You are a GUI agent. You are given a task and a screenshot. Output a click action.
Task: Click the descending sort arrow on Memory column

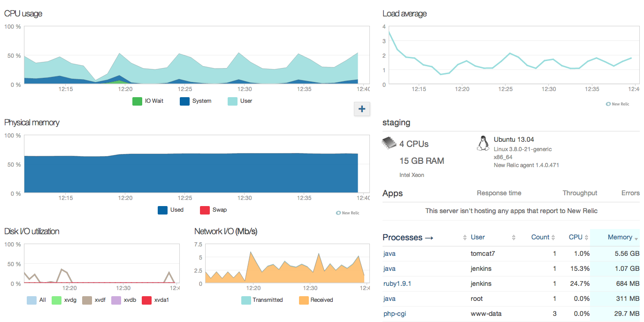pos(636,239)
